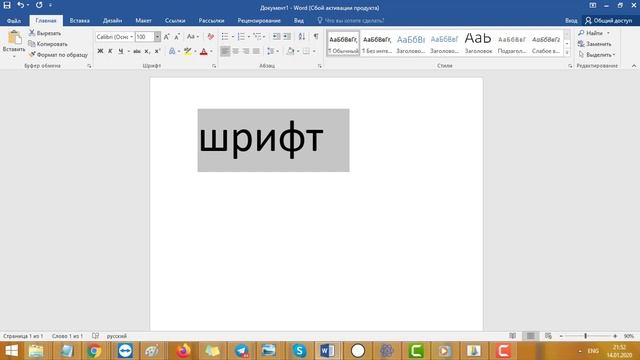640x360 pixels.
Task: Open Chrome from the taskbar
Action: pos(94,351)
